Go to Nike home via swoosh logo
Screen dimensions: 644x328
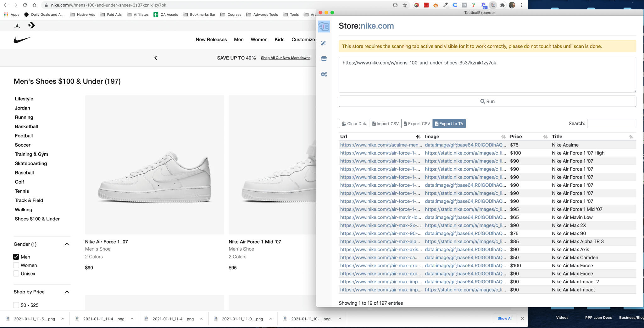(22, 40)
